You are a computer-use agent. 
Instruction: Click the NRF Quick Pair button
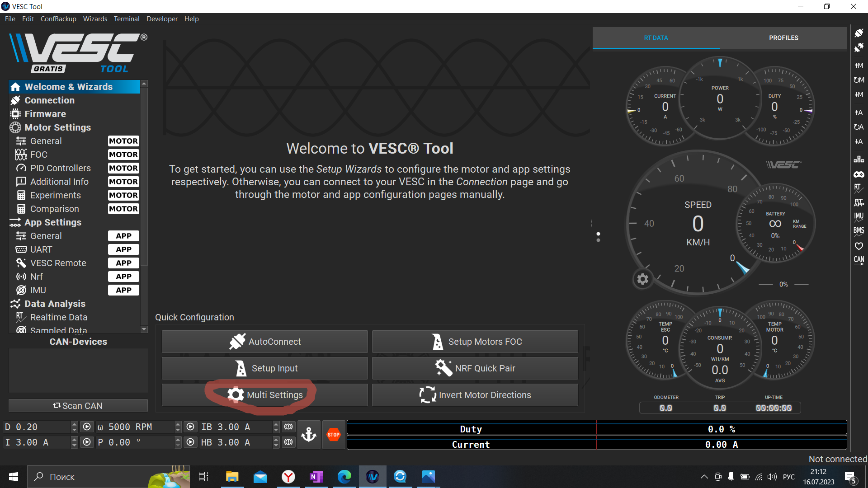pos(475,368)
